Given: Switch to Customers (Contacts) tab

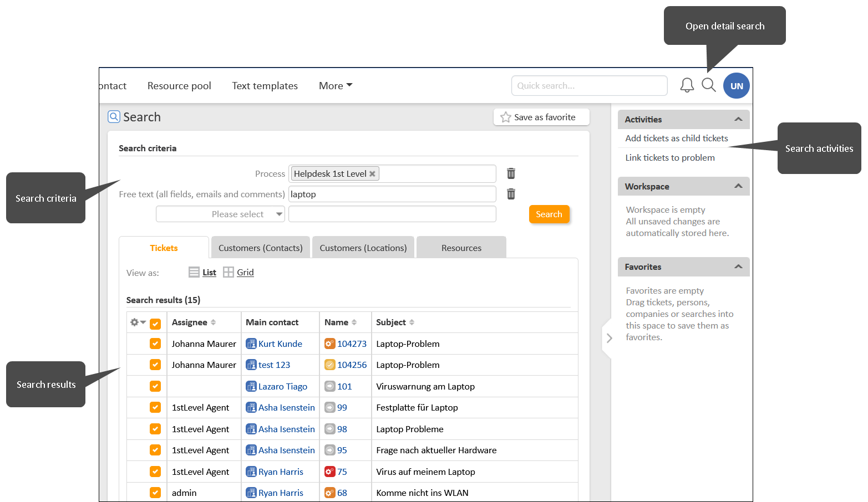Looking at the screenshot, I should (260, 248).
